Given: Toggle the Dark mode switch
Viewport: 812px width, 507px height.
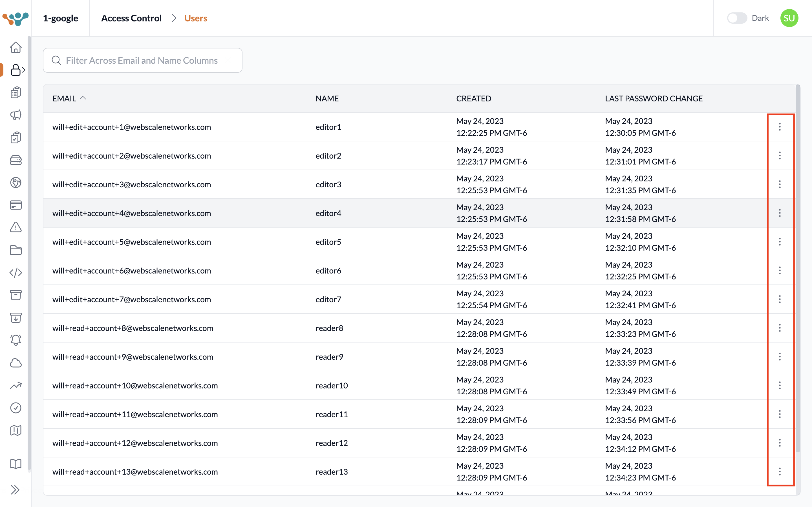Looking at the screenshot, I should coord(736,18).
